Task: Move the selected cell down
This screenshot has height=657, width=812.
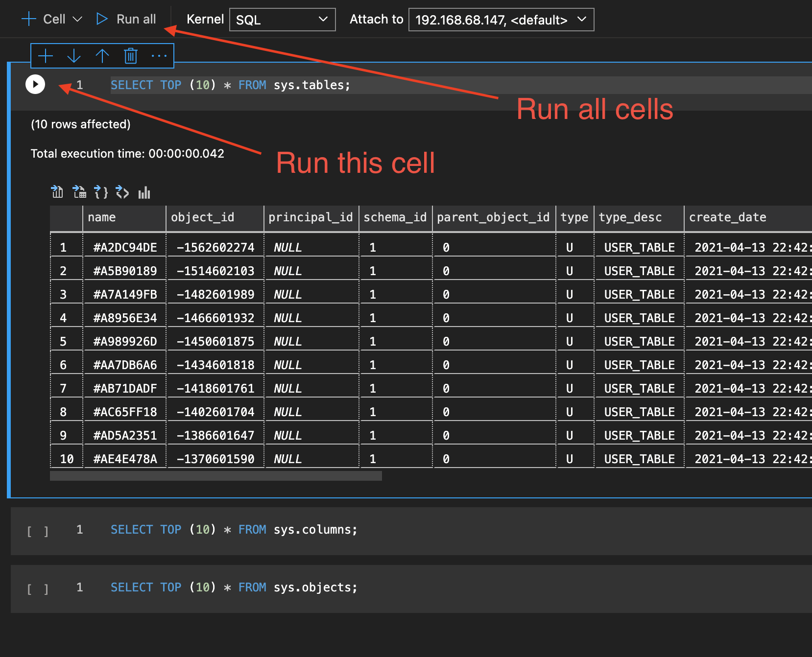Action: pyautogui.click(x=73, y=55)
